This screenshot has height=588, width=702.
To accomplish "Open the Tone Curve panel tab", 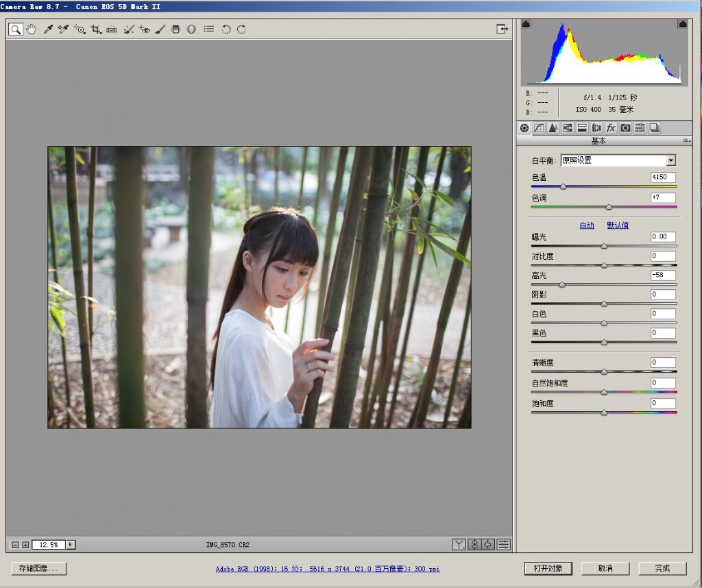I will point(539,128).
